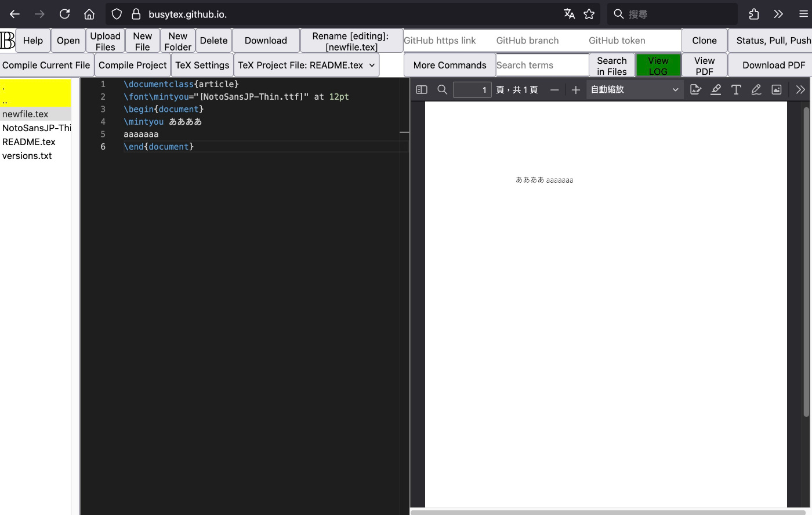The image size is (812, 515).
Task: Open More Commands
Action: (450, 65)
